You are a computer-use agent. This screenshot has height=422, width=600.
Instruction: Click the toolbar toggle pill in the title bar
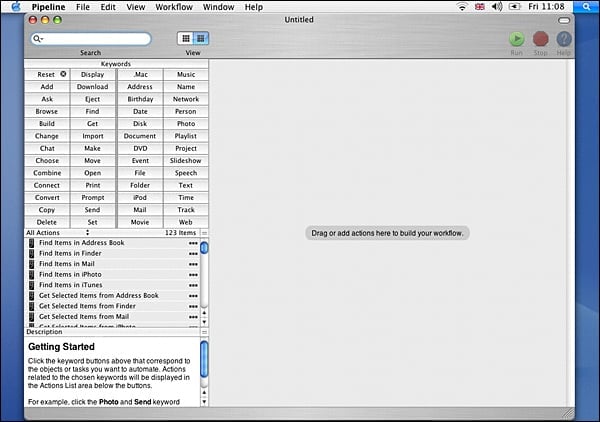(x=564, y=20)
